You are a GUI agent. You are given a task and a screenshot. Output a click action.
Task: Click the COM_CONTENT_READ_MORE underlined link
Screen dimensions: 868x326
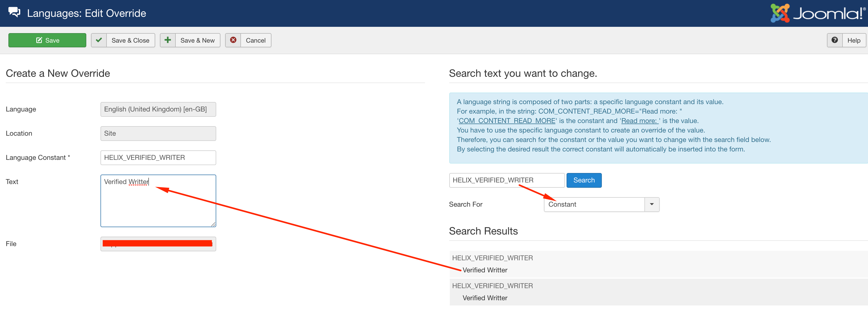click(507, 121)
